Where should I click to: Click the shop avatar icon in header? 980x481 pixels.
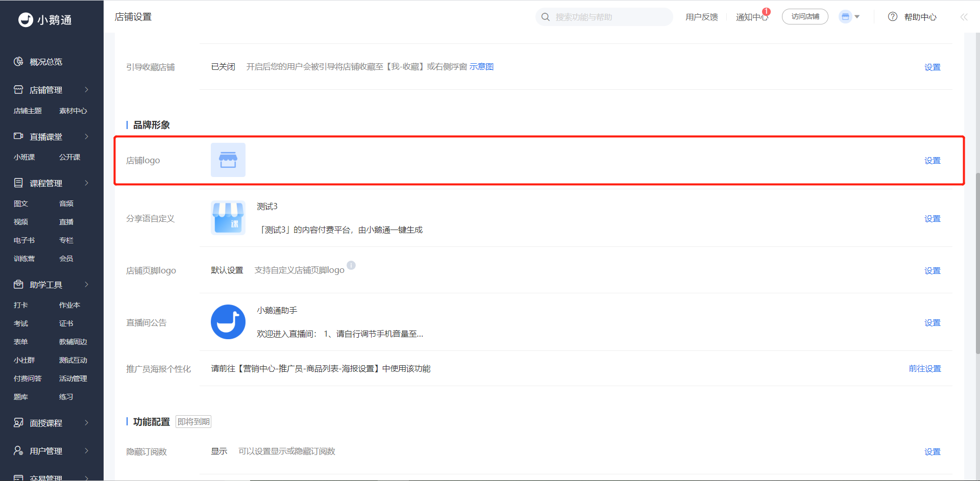click(x=845, y=17)
